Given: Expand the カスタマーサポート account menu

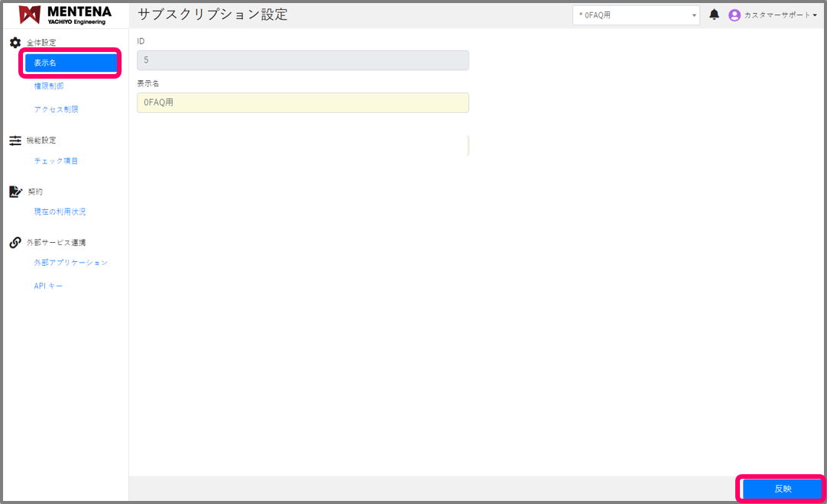Looking at the screenshot, I should [775, 14].
